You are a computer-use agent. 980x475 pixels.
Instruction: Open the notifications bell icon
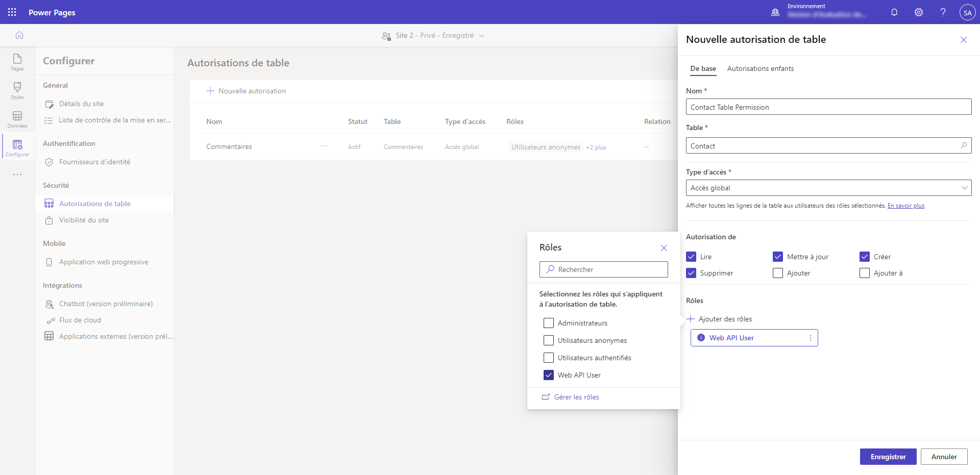[894, 12]
